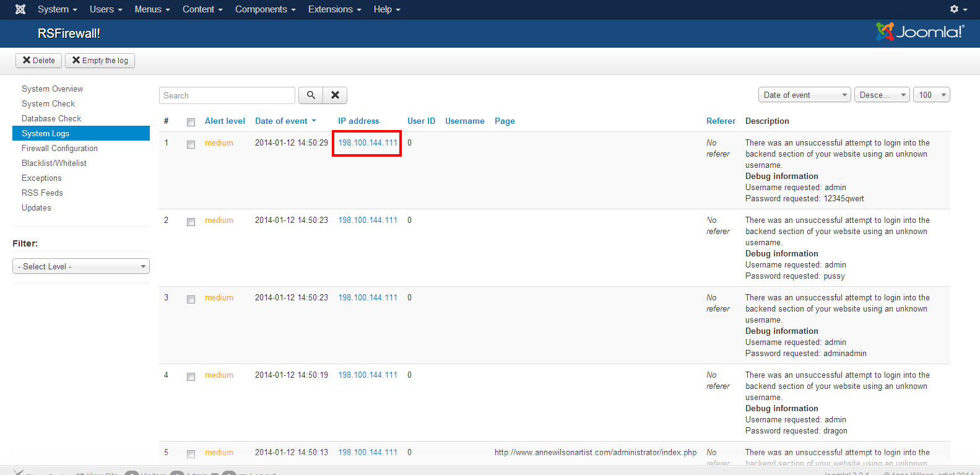Viewport: 980px width, 475px height.
Task: Click IP 198.100.144.111 in row 3
Action: (x=368, y=297)
